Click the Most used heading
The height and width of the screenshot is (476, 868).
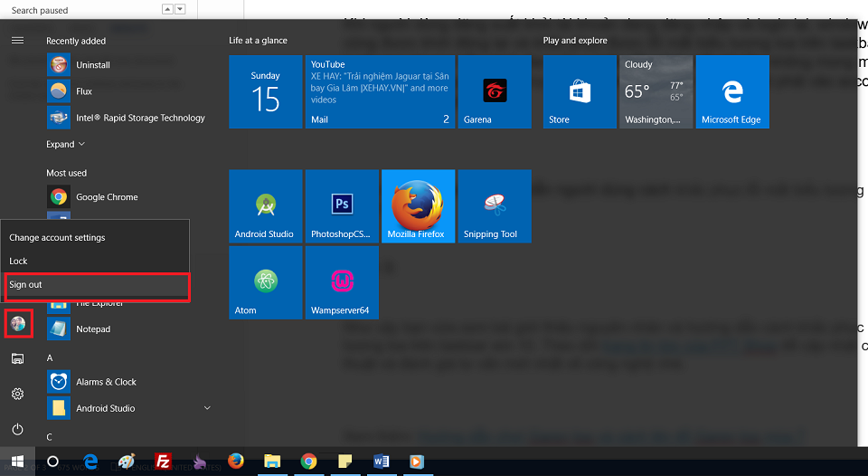[66, 173]
